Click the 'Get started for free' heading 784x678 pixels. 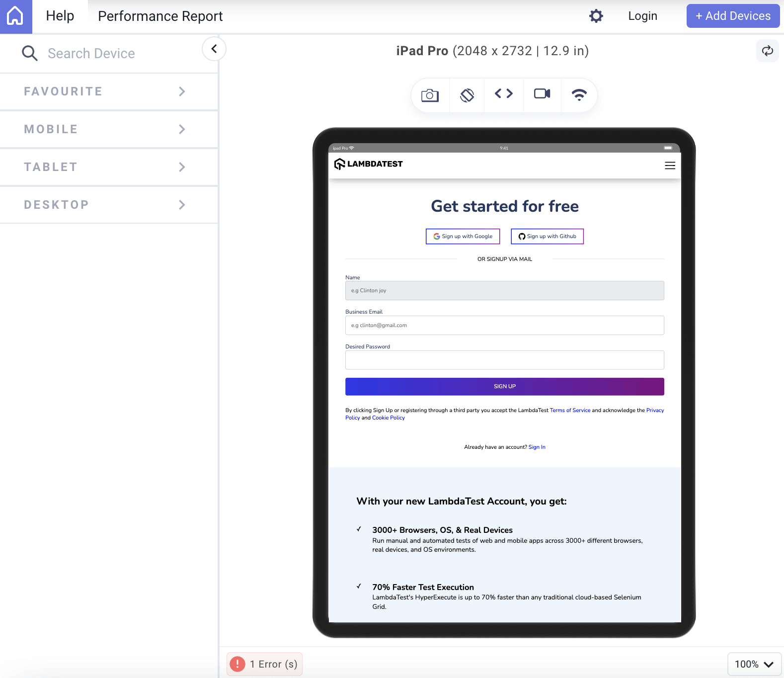[x=505, y=206]
